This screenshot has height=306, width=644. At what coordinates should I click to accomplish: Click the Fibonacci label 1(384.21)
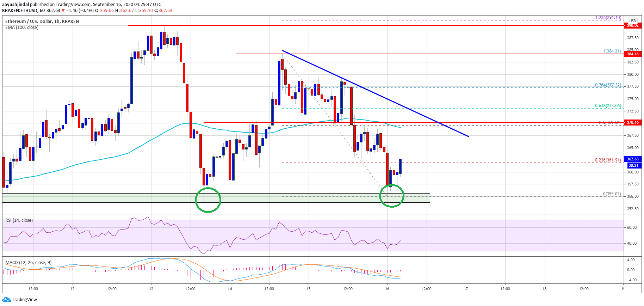point(612,51)
